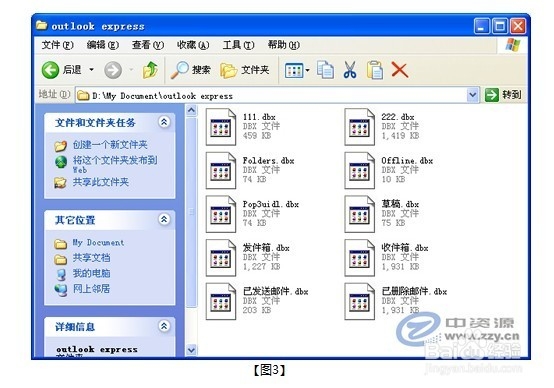Click the folder icon beside My Document
Viewport: 554px width, 388px height.
60,243
